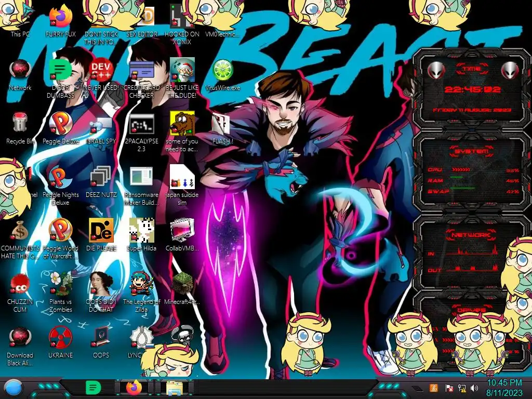Viewport: 532px width, 399px height.
Task: Click the SWAP usage bar in widget
Action: 462,188
